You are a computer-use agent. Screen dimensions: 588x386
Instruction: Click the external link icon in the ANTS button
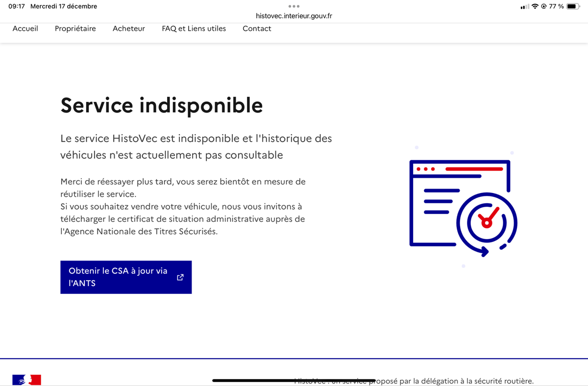[x=180, y=277]
